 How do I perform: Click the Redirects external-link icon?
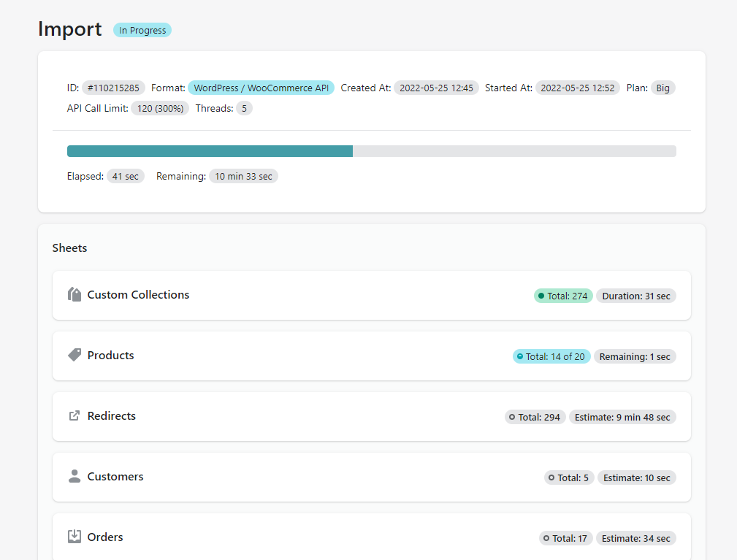click(75, 415)
